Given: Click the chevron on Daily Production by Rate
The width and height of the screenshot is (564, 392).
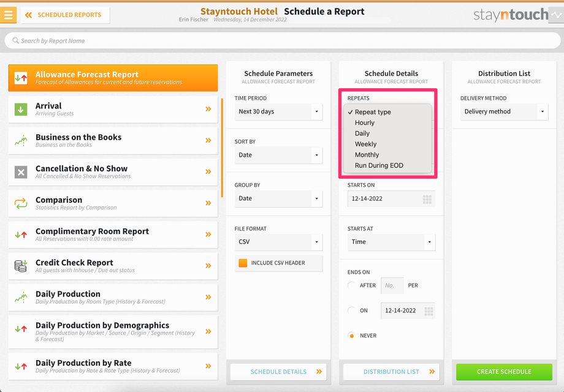Looking at the screenshot, I should point(208,366).
